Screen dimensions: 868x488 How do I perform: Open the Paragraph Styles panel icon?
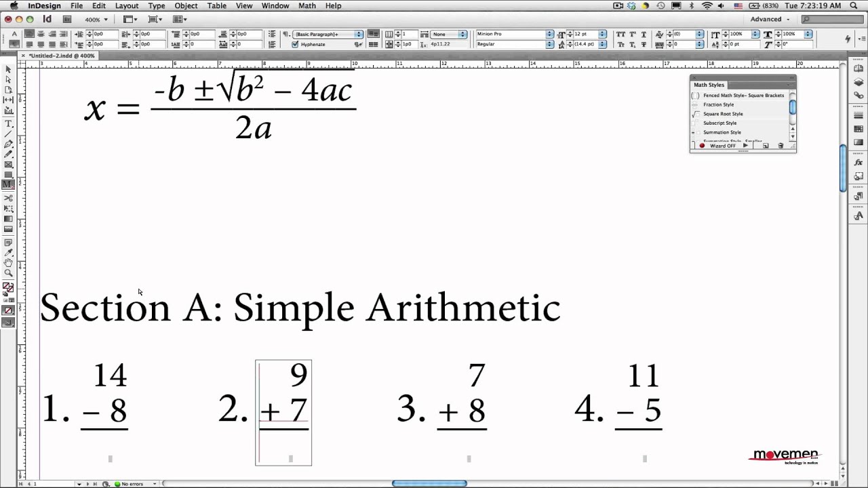[859, 197]
